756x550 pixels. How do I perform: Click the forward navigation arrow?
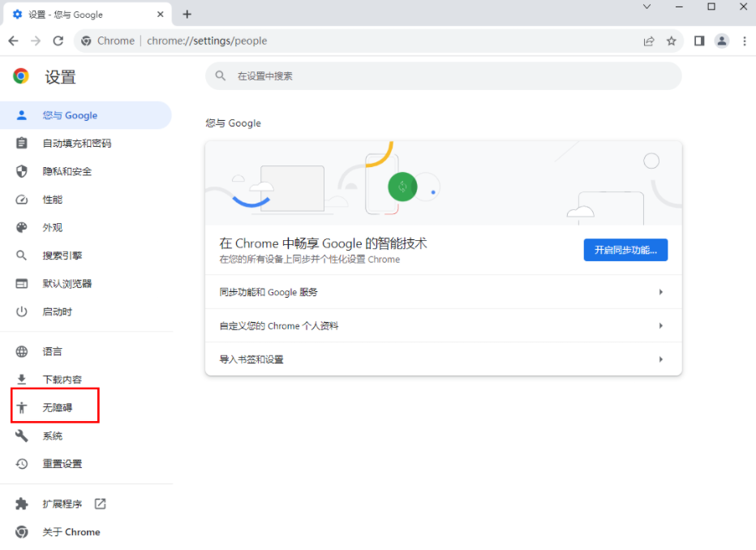(x=36, y=41)
